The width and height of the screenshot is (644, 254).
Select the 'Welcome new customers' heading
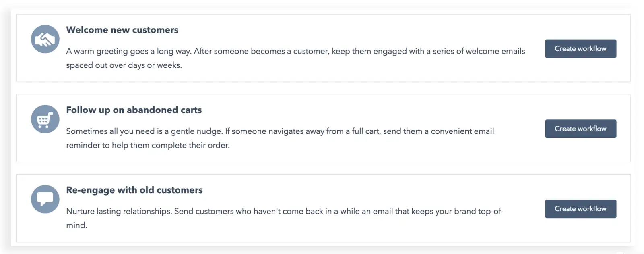coord(122,30)
